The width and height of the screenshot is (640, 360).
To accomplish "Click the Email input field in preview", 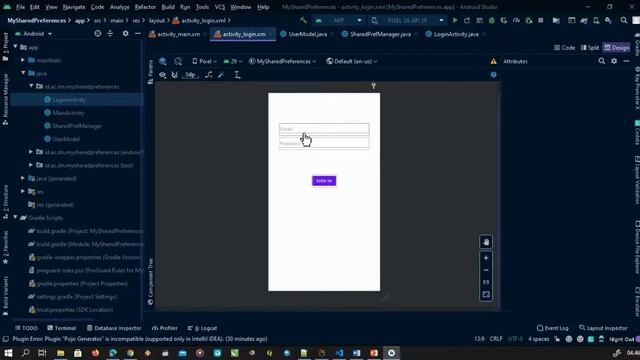I will [x=324, y=129].
